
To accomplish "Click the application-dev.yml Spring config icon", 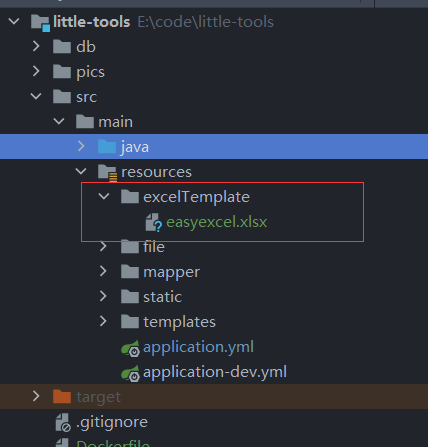I will point(130,373).
